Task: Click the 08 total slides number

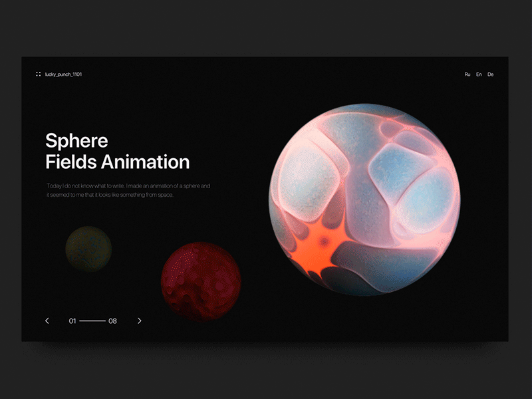Action: (x=112, y=321)
